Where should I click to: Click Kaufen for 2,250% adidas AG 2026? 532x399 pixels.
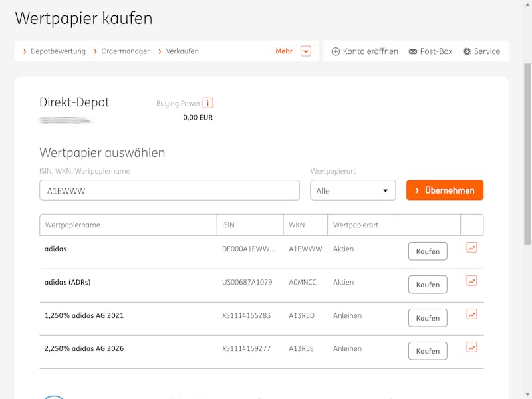coord(428,351)
